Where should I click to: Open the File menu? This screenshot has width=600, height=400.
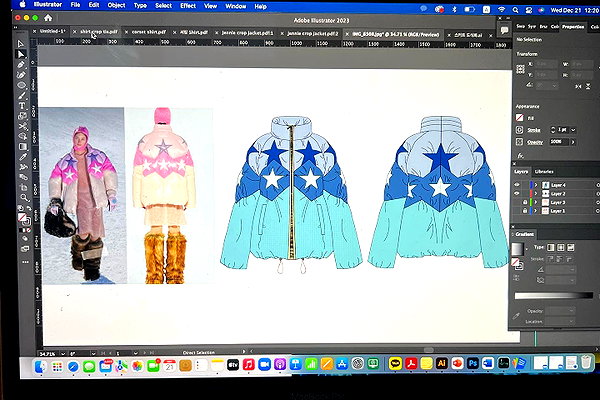click(x=75, y=5)
